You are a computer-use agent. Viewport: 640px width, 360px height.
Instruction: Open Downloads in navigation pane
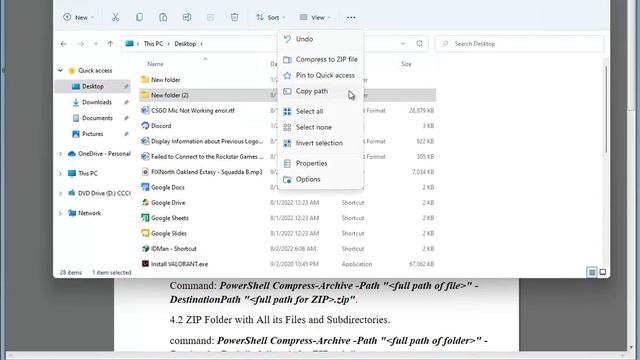[97, 102]
